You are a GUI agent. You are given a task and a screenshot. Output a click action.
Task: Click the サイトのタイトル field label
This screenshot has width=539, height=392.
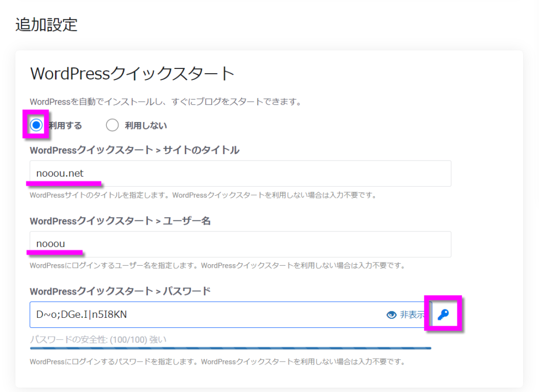tap(134, 150)
